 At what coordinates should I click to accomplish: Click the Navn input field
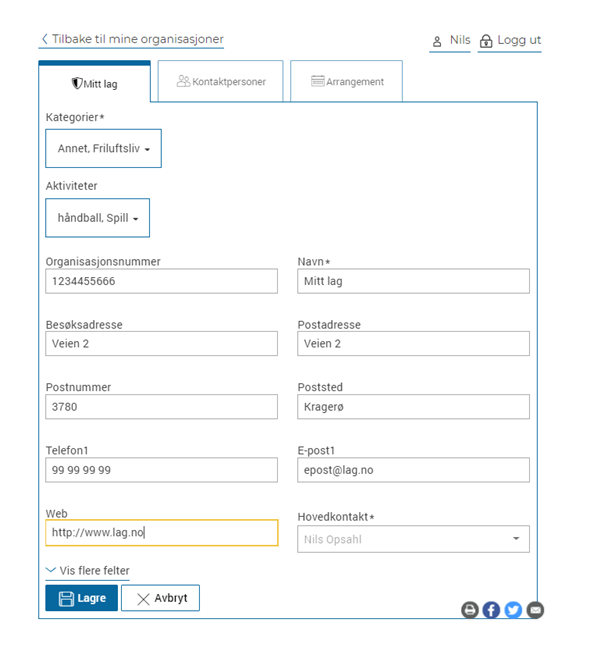pyautogui.click(x=413, y=281)
